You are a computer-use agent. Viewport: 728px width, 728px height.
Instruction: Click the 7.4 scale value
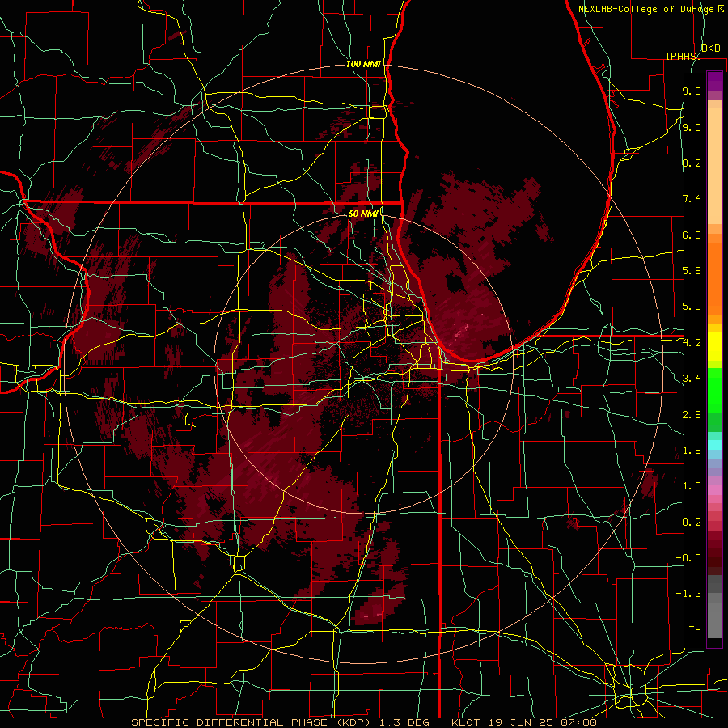pos(692,199)
